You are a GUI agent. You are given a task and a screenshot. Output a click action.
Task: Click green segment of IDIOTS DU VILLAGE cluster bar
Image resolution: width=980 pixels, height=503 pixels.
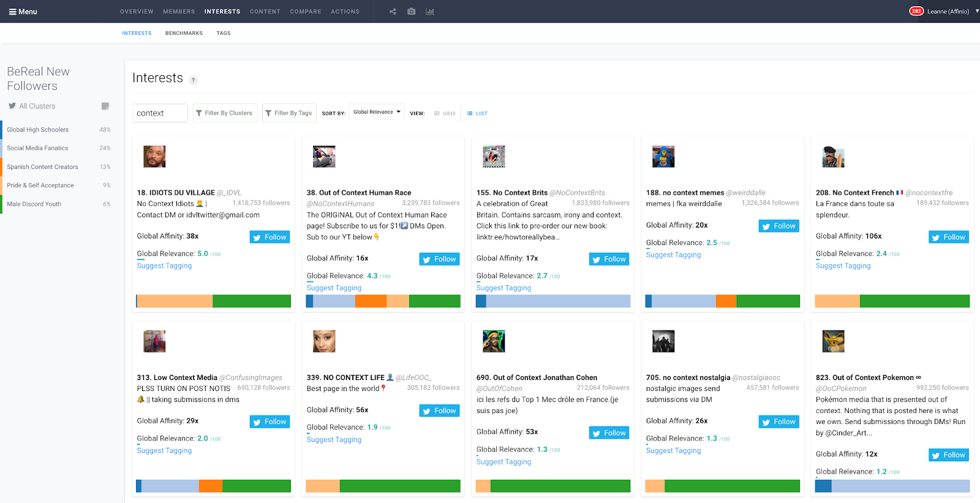(252, 301)
